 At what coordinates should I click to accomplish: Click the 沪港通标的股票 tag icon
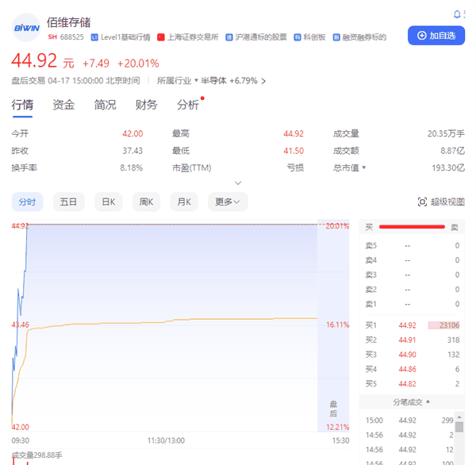(229, 37)
